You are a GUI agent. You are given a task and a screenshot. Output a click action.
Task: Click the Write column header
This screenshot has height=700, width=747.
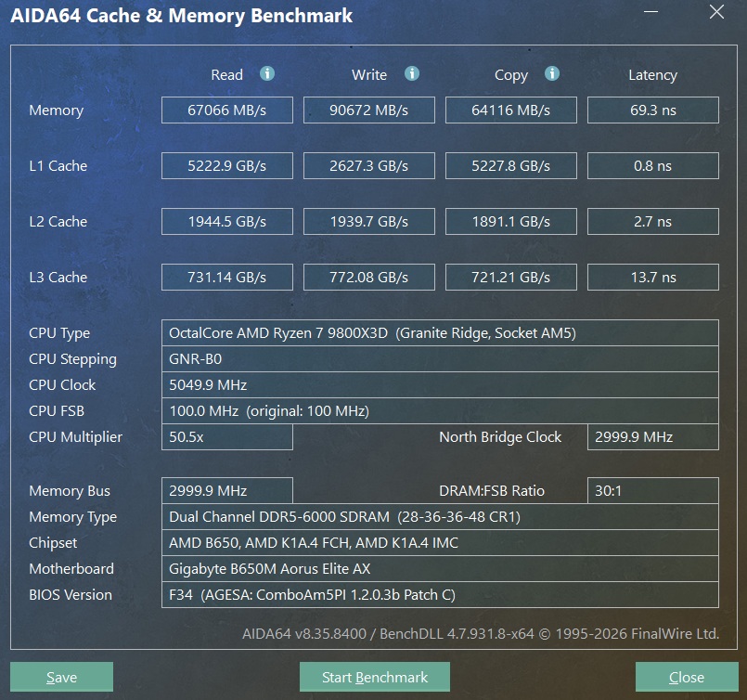click(x=369, y=75)
